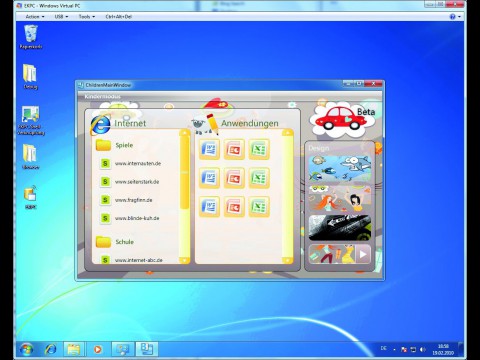Select the fourth desktop folder icon below the shortcut
This screenshot has width=480, height=360.
pyautogui.click(x=30, y=157)
